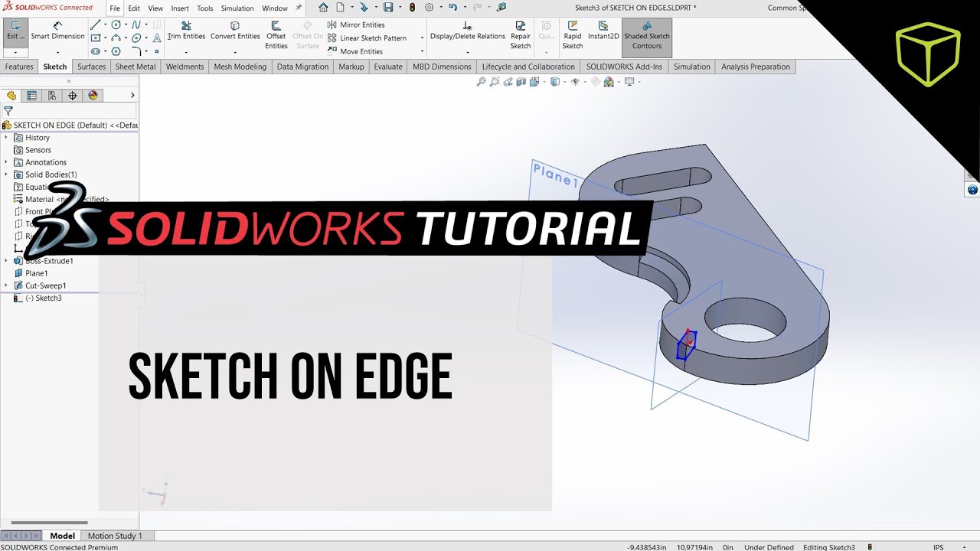Open the Smart Dimension dropdown arrow
Viewport: 980px width, 551px height.
(57, 52)
